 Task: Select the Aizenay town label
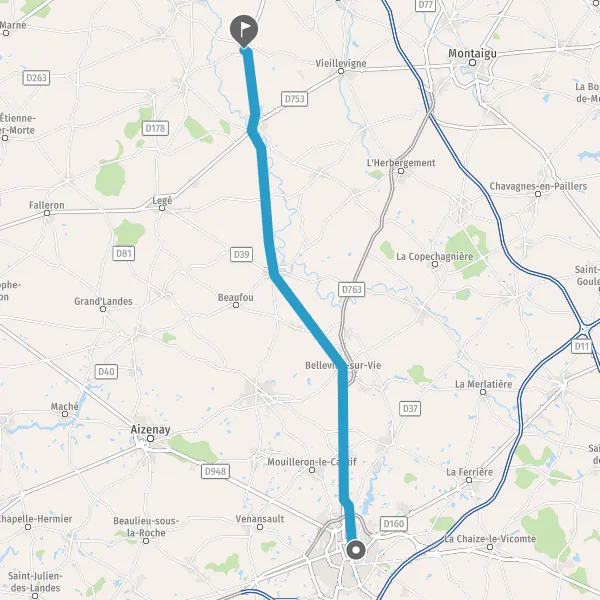click(x=150, y=430)
